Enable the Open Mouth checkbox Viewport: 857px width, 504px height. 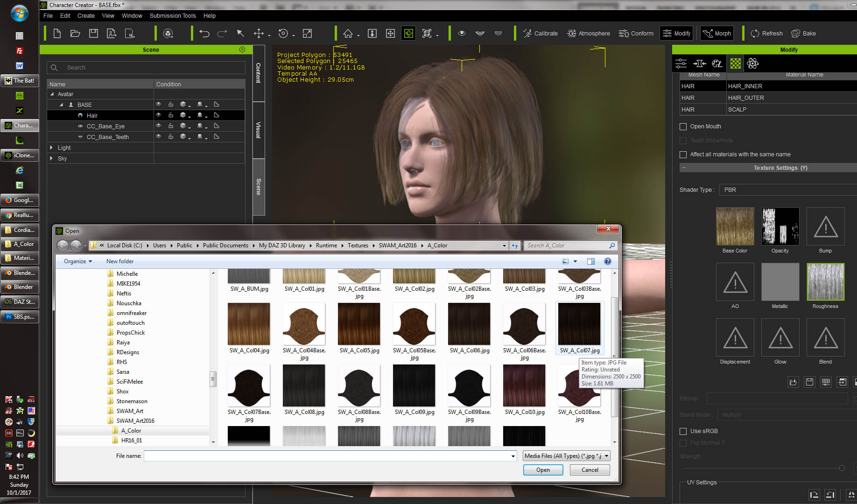(683, 126)
